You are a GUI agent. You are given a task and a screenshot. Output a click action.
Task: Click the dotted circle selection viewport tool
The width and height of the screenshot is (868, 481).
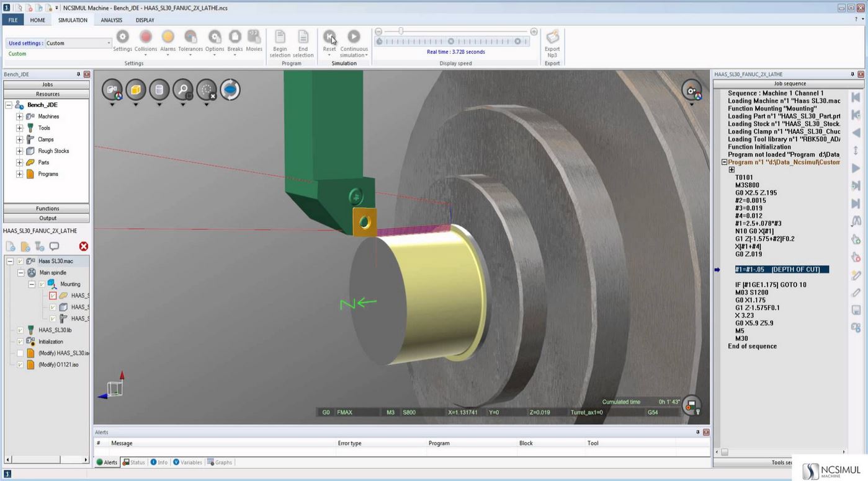207,90
